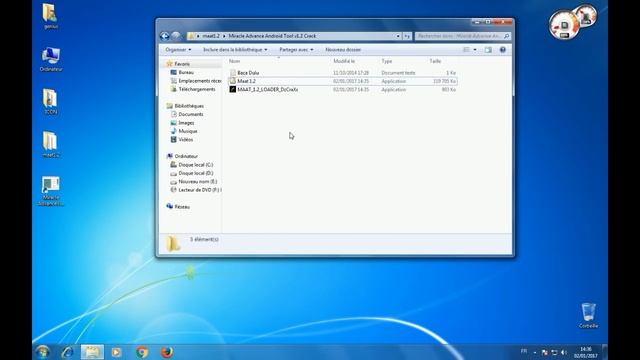Open Favoris star in navigation pane
Image resolution: width=640 pixels, height=360 pixels.
(178, 64)
